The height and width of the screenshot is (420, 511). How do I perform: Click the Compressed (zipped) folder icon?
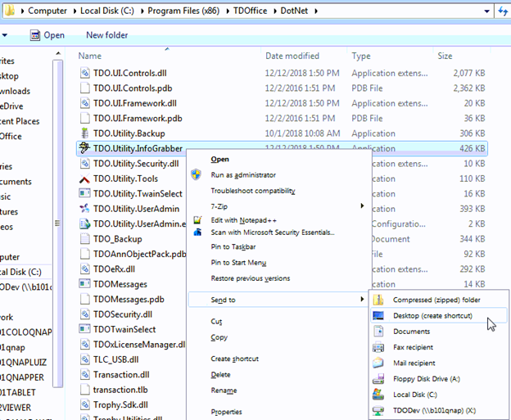(378, 300)
